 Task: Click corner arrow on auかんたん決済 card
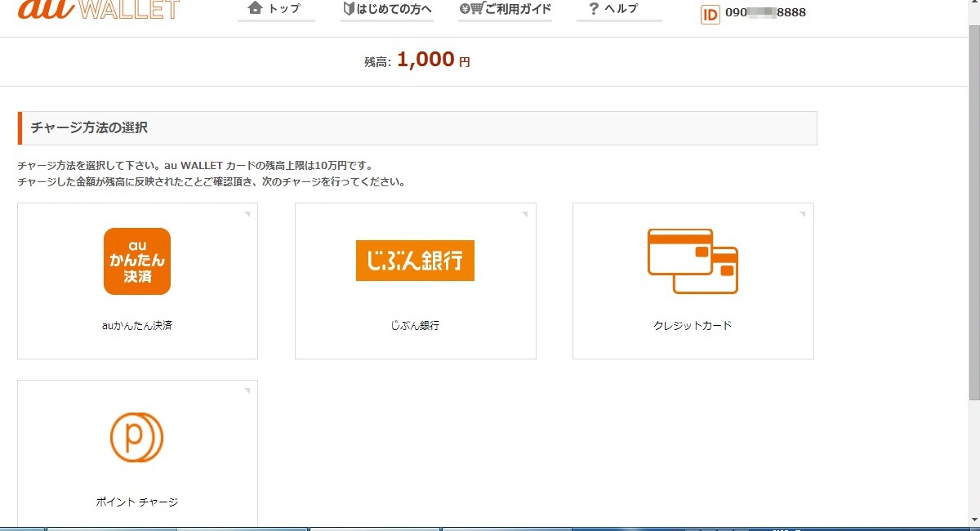[x=247, y=214]
